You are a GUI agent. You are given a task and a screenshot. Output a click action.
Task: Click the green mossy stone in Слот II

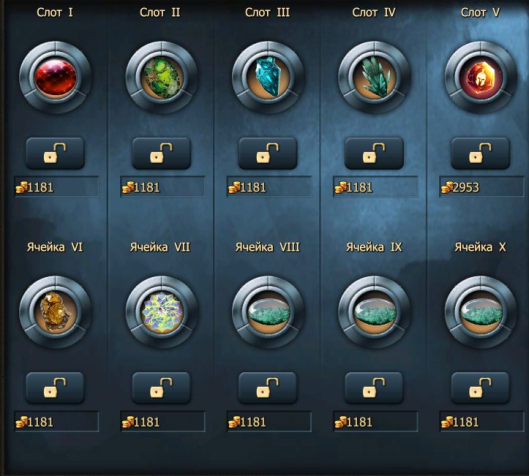click(x=162, y=78)
